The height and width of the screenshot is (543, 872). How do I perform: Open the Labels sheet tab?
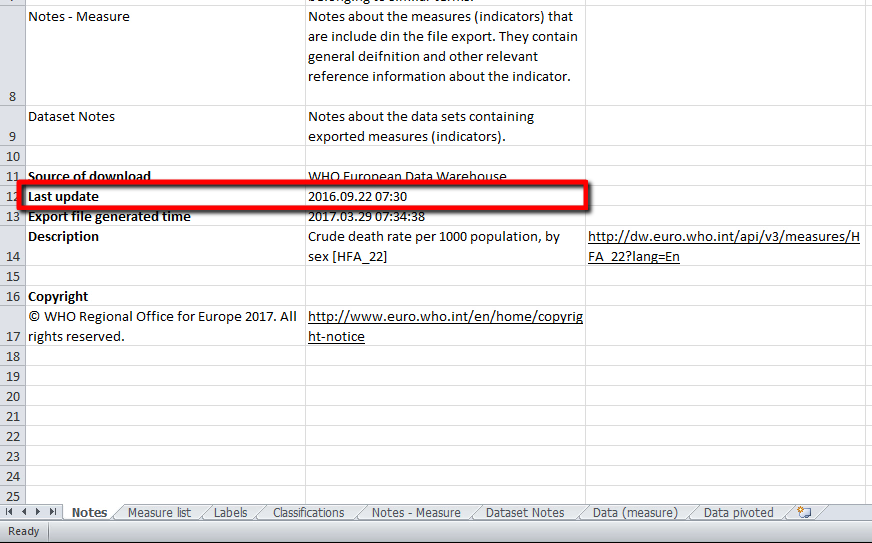[230, 512]
